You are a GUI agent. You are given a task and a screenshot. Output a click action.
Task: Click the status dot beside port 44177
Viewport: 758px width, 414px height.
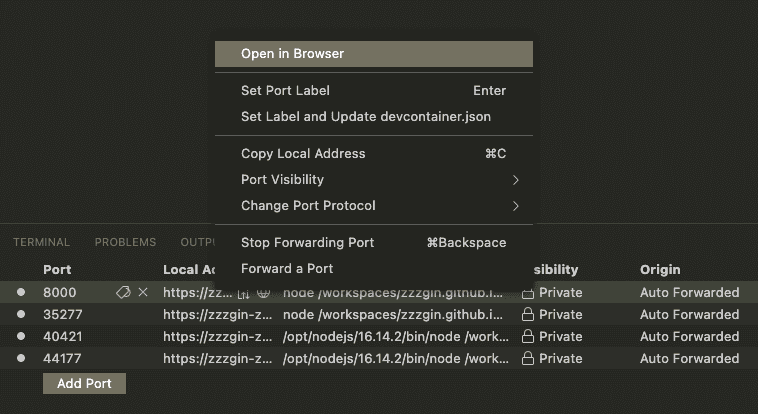tap(21, 358)
